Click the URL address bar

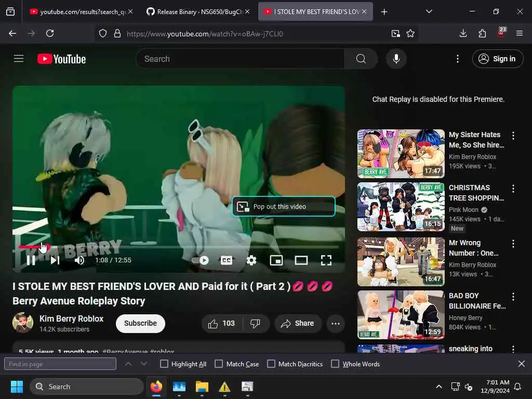point(256,34)
